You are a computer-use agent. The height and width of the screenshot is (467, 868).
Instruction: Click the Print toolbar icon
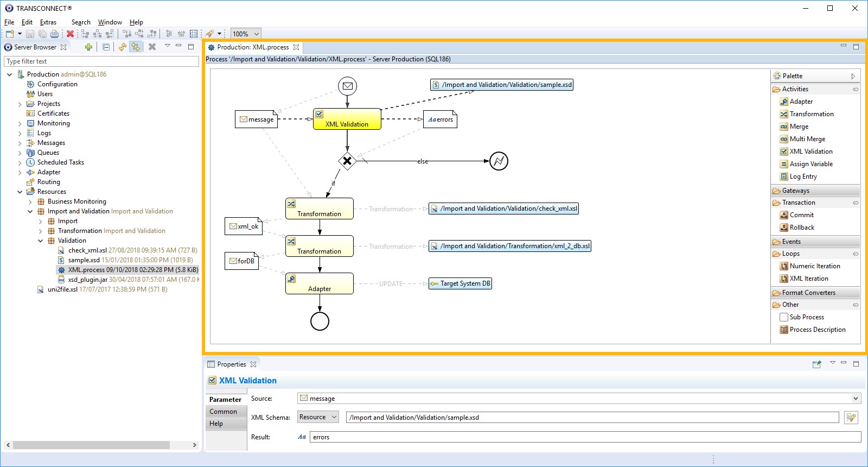tap(54, 34)
